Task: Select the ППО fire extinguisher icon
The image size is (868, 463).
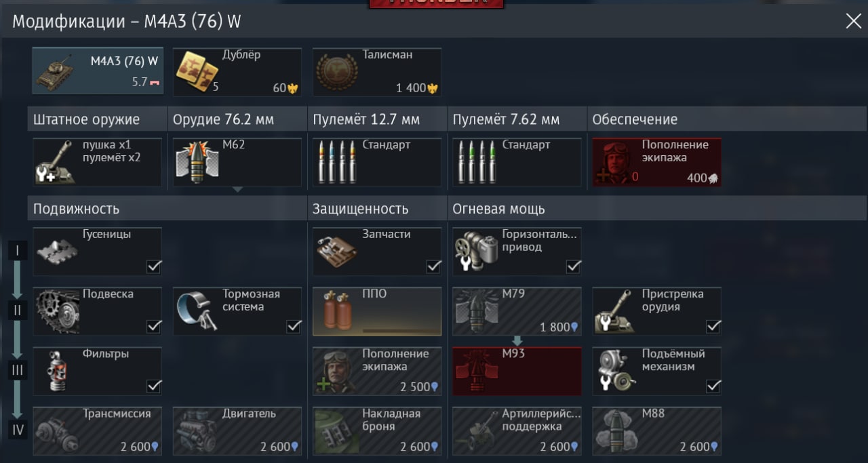Action: point(337,312)
